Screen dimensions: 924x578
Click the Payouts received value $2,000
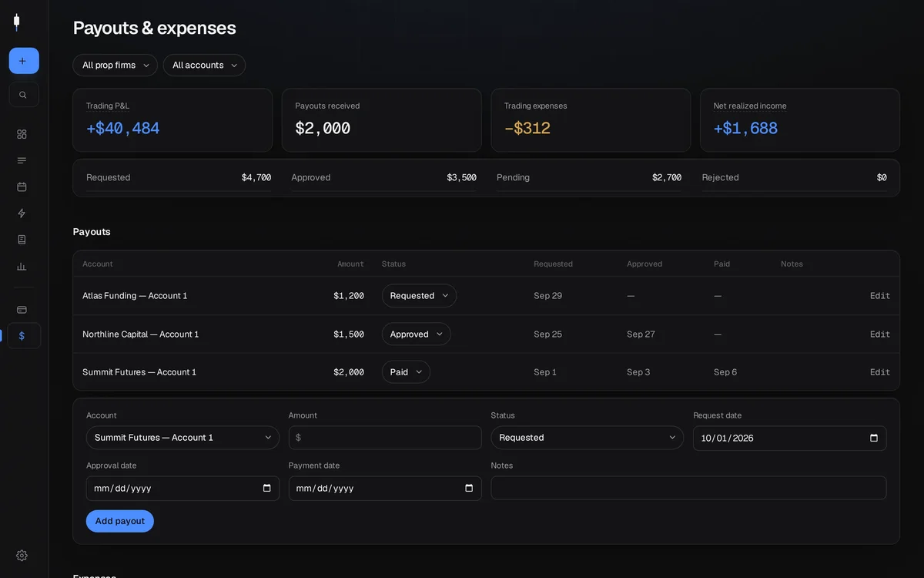[x=323, y=129]
